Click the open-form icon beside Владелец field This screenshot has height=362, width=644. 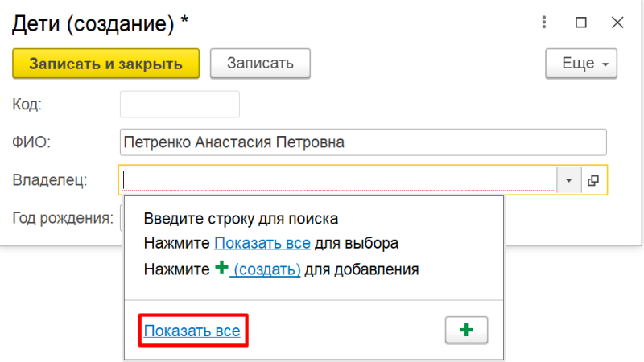tap(594, 181)
